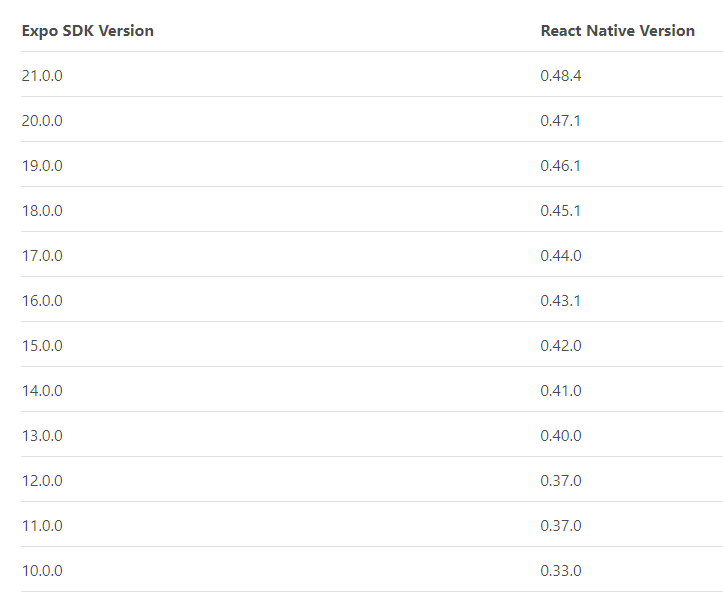Click React Native version 0.45.1
723x610 pixels.
(560, 211)
